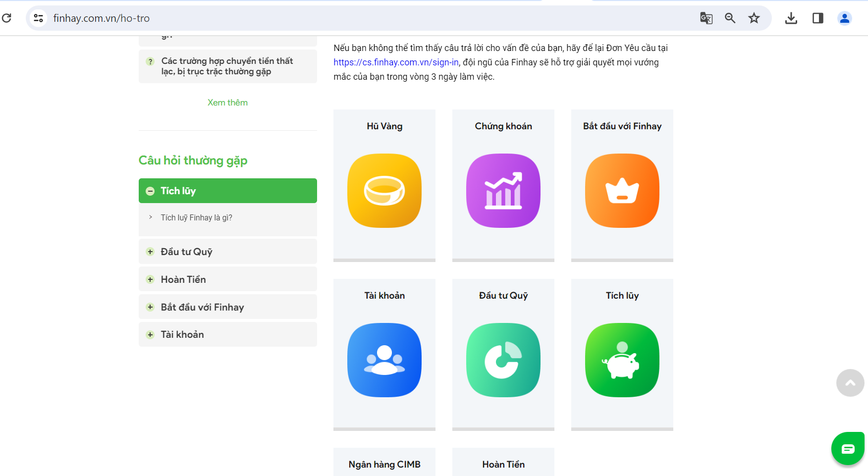The width and height of the screenshot is (868, 476).
Task: Click the golden Hũ Vàng bowl icon
Action: tap(384, 191)
